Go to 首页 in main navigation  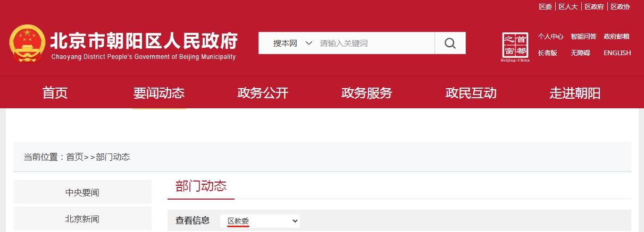[x=55, y=93]
